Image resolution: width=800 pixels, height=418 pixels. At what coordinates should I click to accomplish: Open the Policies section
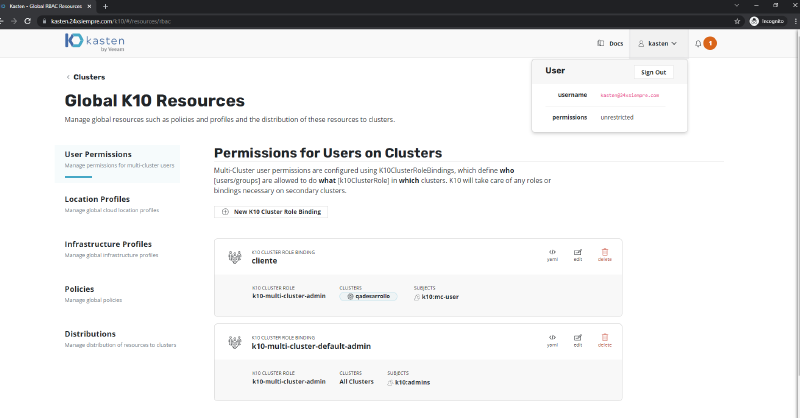(93, 293)
